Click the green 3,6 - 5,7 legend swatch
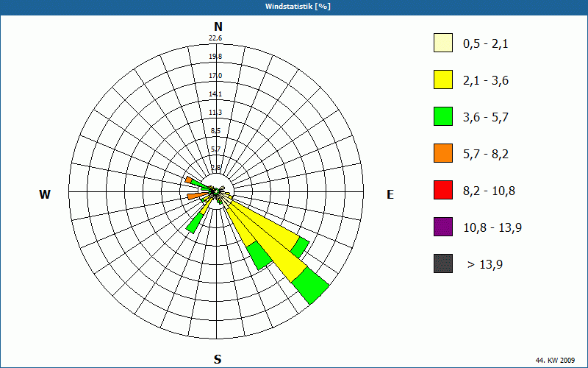588x368 pixels. coord(443,116)
